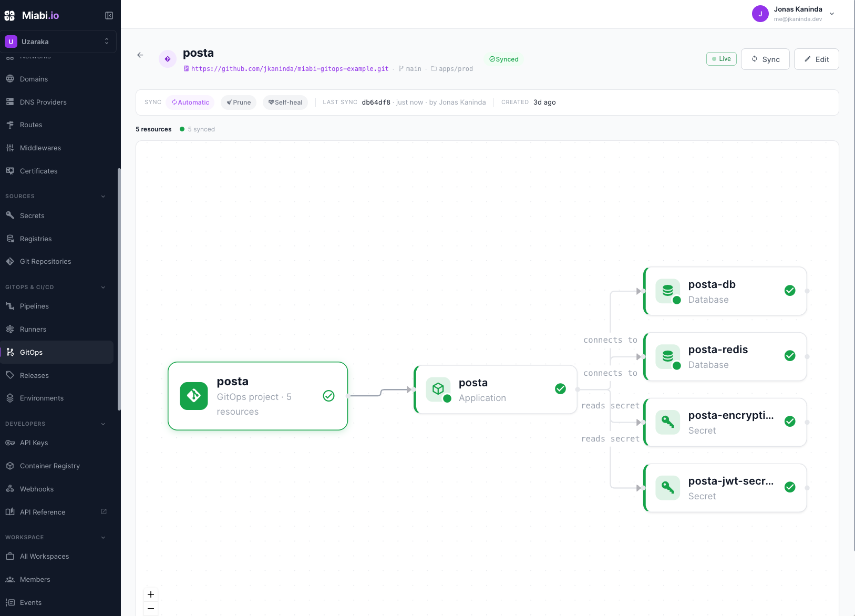Select the posta-encrypti... Secret node
Image resolution: width=855 pixels, height=616 pixels.
pyautogui.click(x=725, y=423)
